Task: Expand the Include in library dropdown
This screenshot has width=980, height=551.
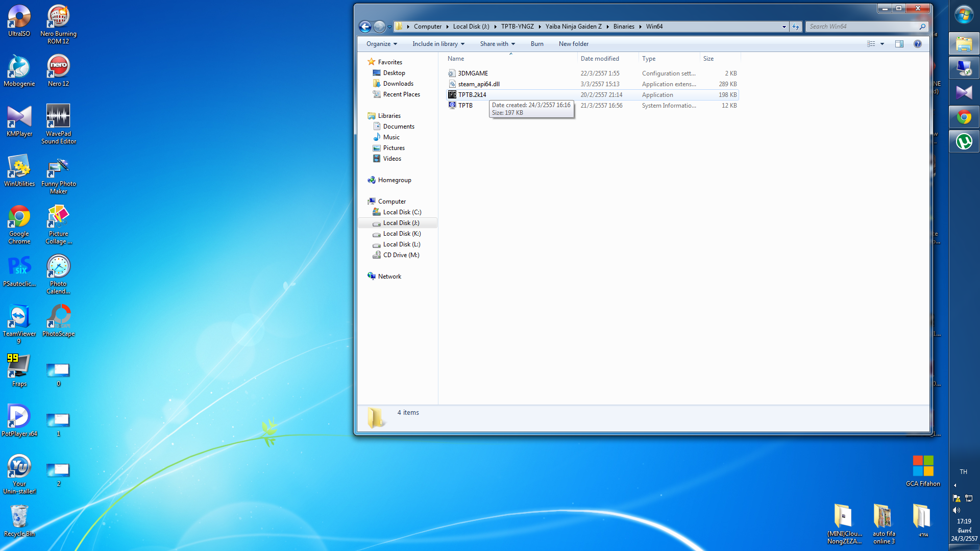Action: (x=438, y=44)
